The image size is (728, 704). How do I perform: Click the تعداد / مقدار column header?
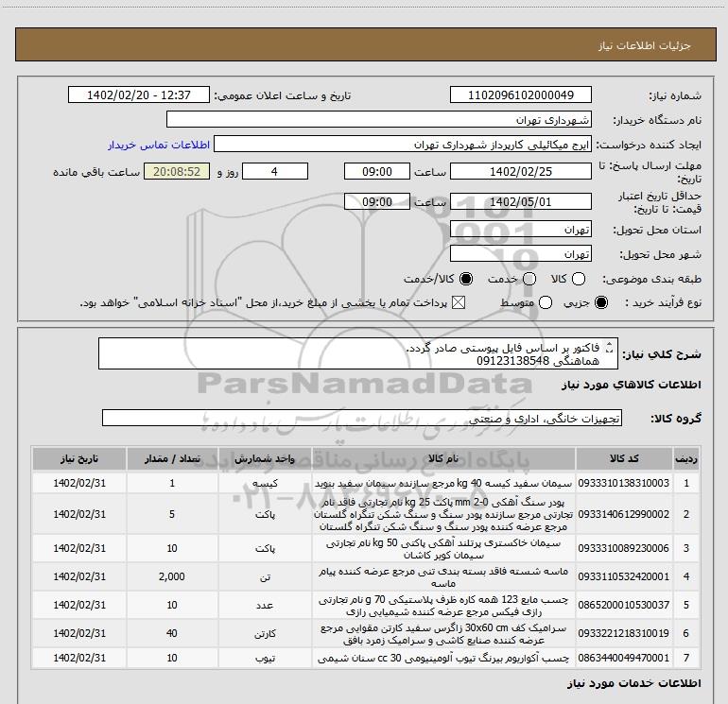(172, 458)
